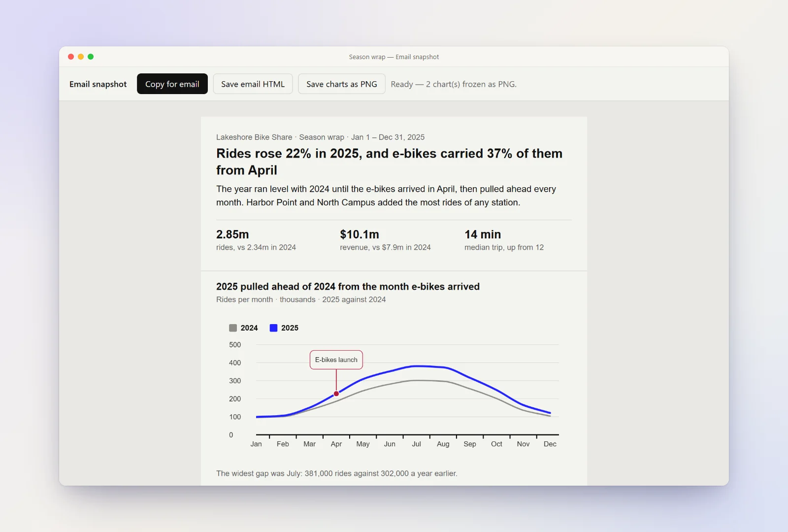Click the E-bikes launch annotation label

(336, 360)
